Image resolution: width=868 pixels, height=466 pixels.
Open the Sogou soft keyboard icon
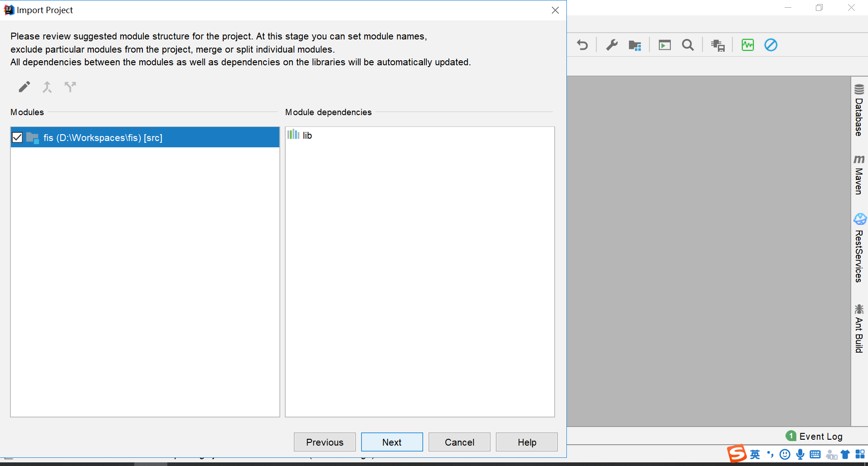pyautogui.click(x=815, y=454)
